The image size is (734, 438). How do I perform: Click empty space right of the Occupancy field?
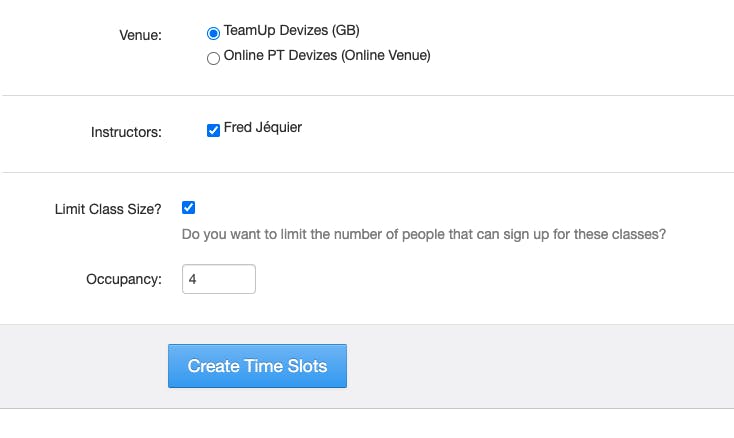pyautogui.click(x=450, y=280)
